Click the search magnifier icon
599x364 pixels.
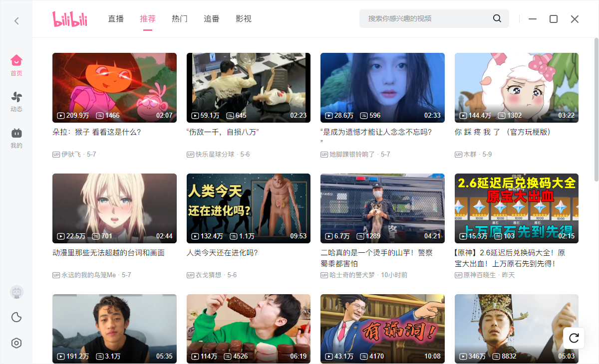pyautogui.click(x=497, y=18)
